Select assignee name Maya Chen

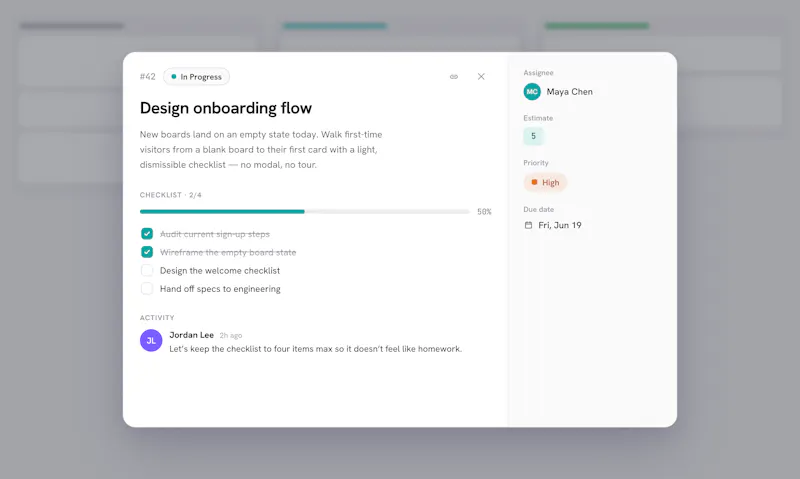click(569, 92)
